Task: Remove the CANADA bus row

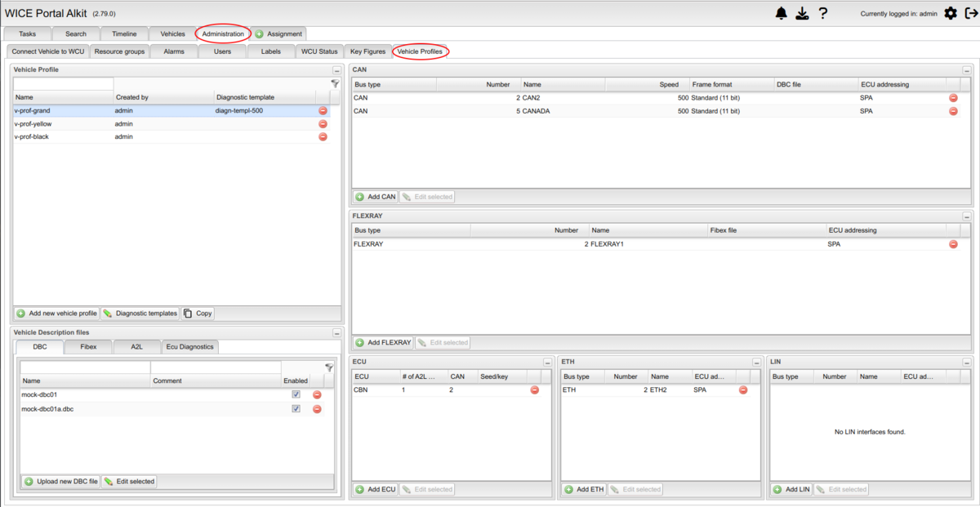Action: click(953, 111)
